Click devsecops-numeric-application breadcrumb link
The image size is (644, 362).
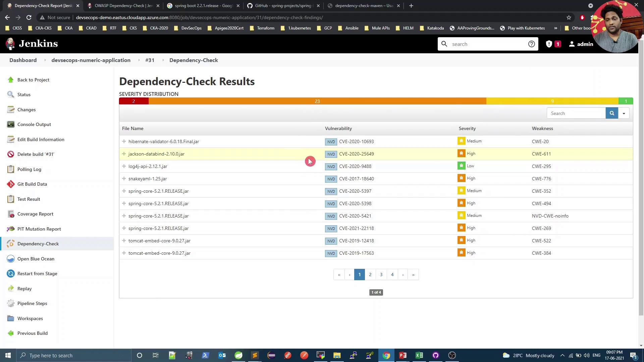click(91, 60)
